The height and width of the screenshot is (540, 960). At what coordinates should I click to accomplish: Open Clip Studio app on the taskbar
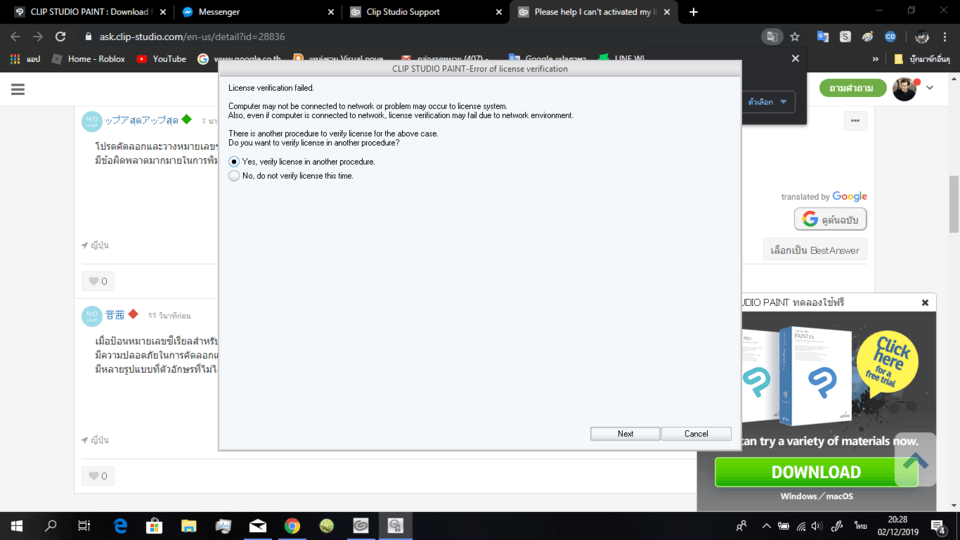coord(361,526)
